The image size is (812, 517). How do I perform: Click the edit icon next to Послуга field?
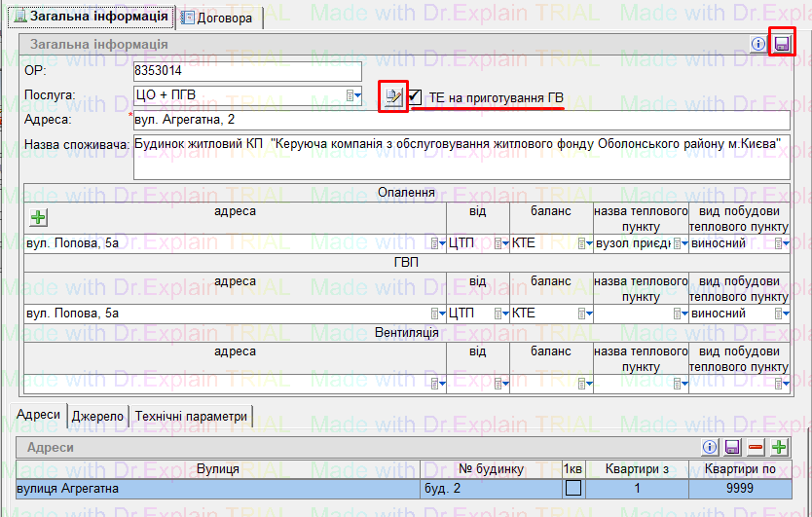click(393, 96)
